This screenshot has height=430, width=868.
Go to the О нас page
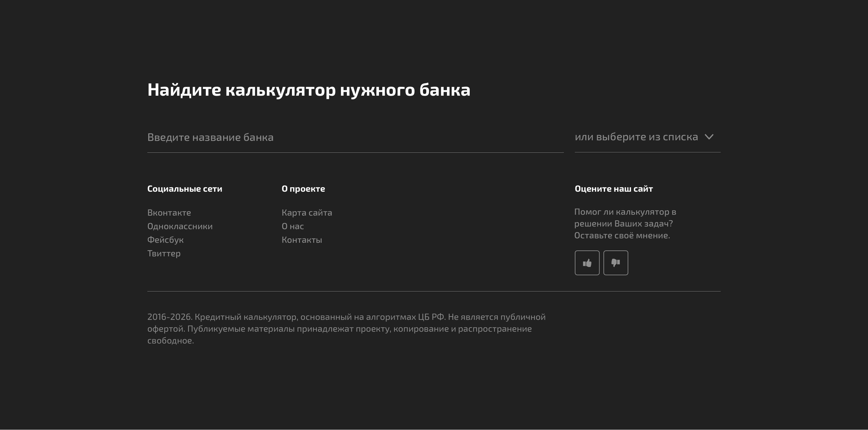[293, 226]
